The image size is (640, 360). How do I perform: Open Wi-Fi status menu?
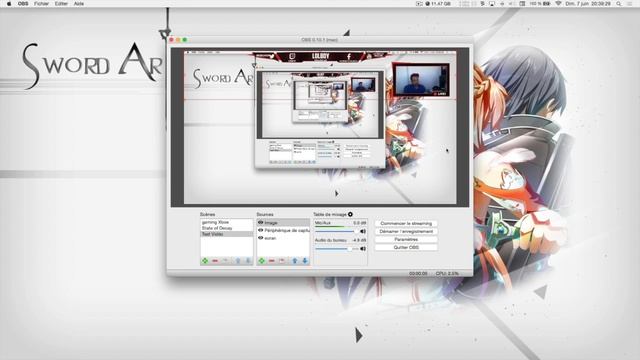point(558,3)
